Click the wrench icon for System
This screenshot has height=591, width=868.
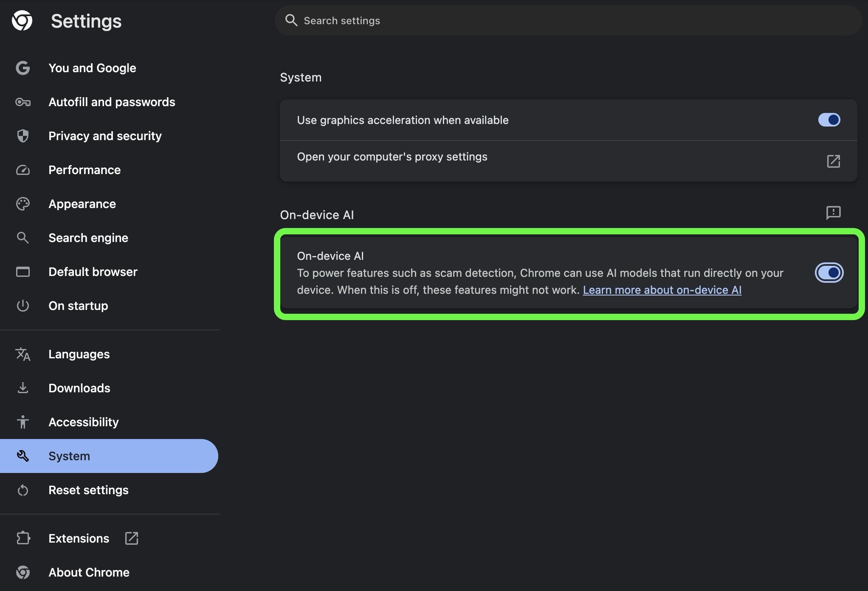click(23, 456)
